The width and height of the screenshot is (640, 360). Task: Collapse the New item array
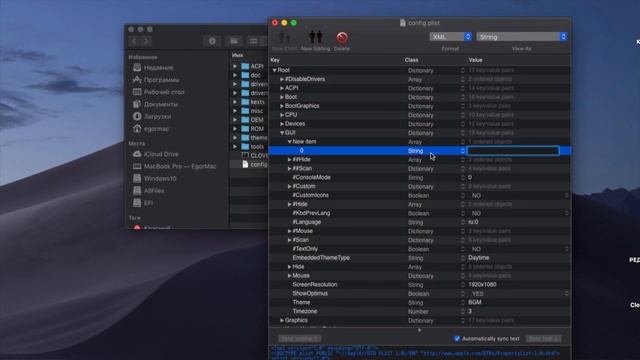tap(289, 142)
